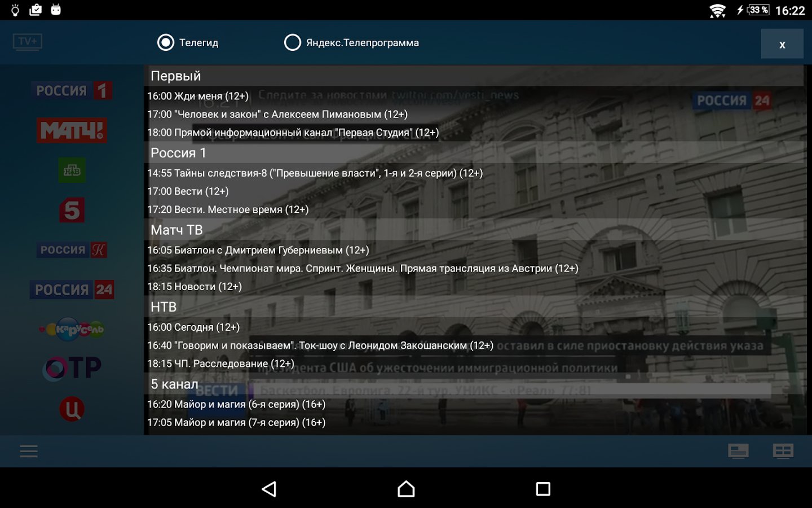
Task: Select 16:35 Биатлон Чемпионат мира entry
Action: (363, 268)
